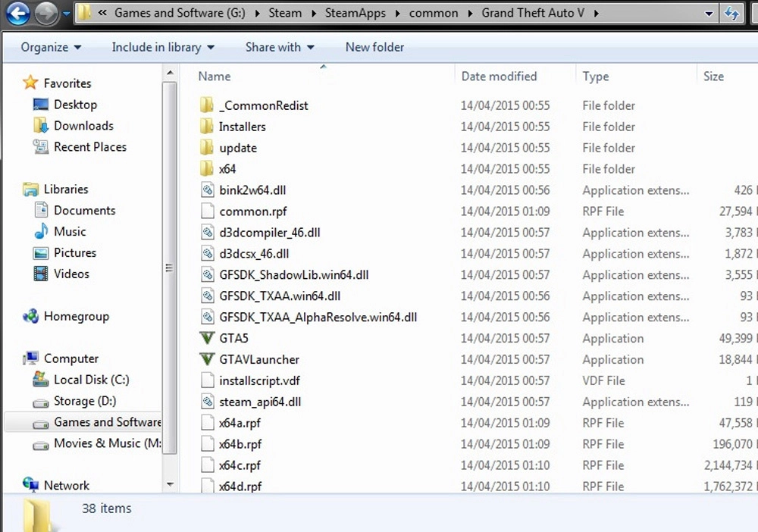Select the bink2w64.dll file icon
Image resolution: width=758 pixels, height=532 pixels.
(x=208, y=190)
